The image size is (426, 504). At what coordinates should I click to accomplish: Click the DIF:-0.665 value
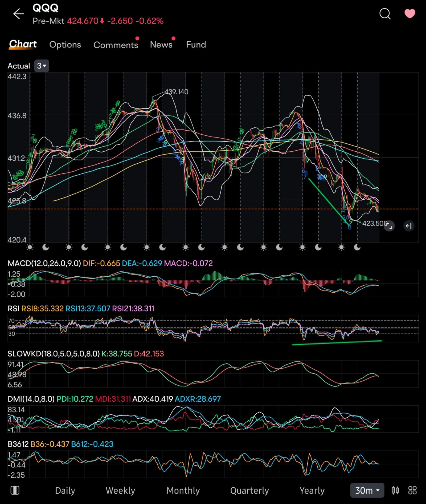click(101, 263)
